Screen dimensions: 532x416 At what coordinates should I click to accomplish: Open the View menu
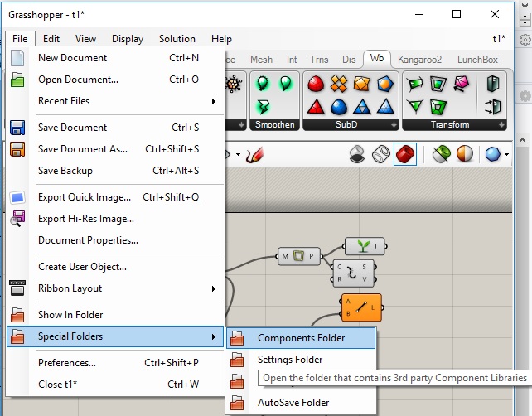click(85, 39)
